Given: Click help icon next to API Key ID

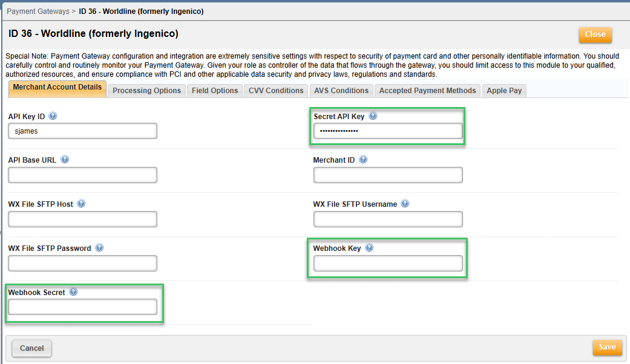Looking at the screenshot, I should click(x=53, y=116).
